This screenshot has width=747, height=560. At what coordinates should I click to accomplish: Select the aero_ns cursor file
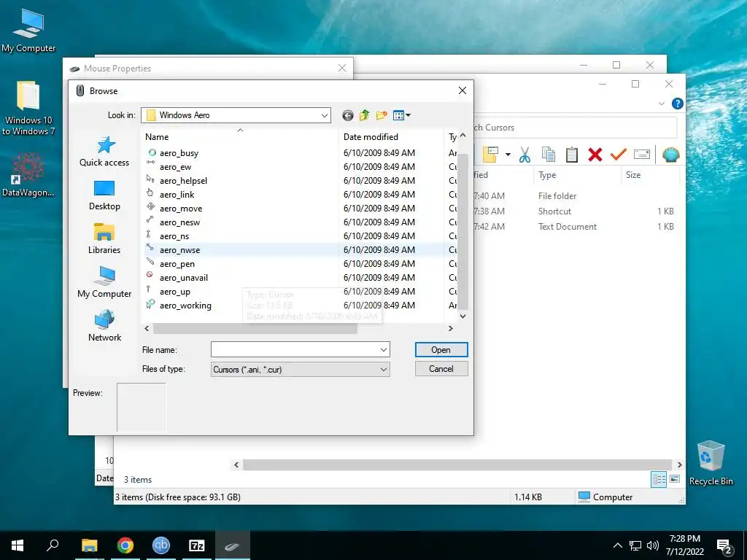pos(174,236)
